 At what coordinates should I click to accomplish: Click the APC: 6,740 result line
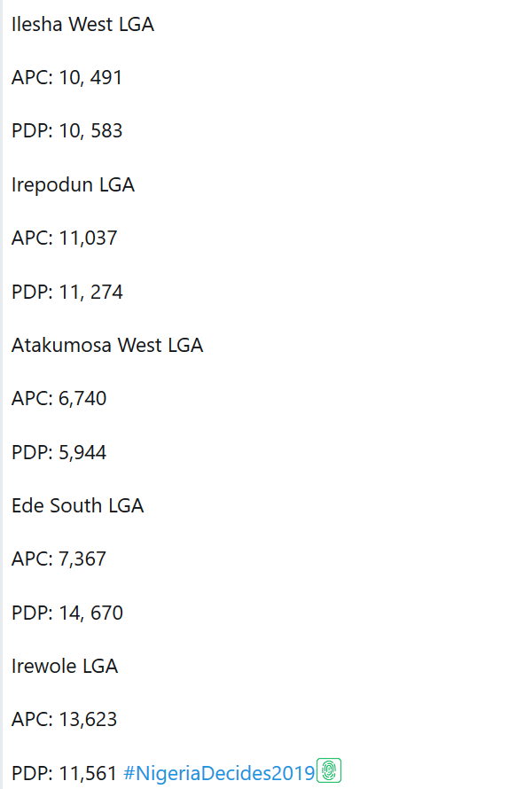59,399
